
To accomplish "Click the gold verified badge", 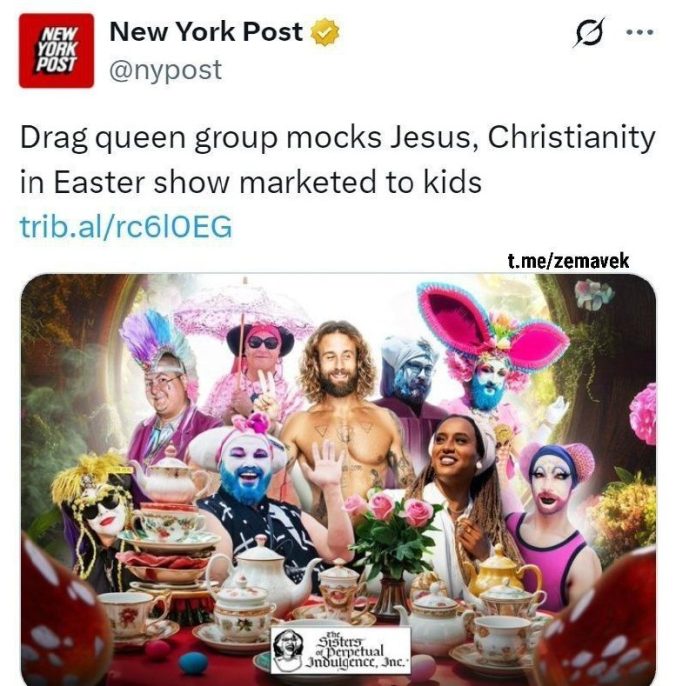I will pyautogui.click(x=324, y=32).
